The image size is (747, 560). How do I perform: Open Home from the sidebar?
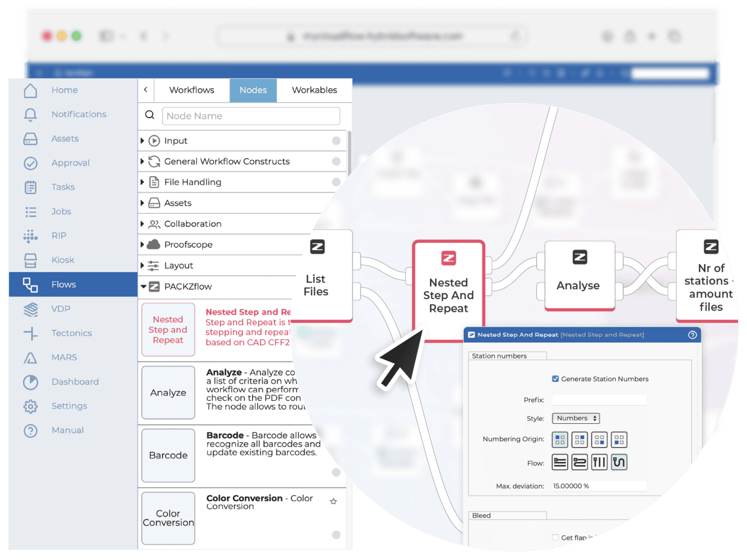(x=64, y=90)
